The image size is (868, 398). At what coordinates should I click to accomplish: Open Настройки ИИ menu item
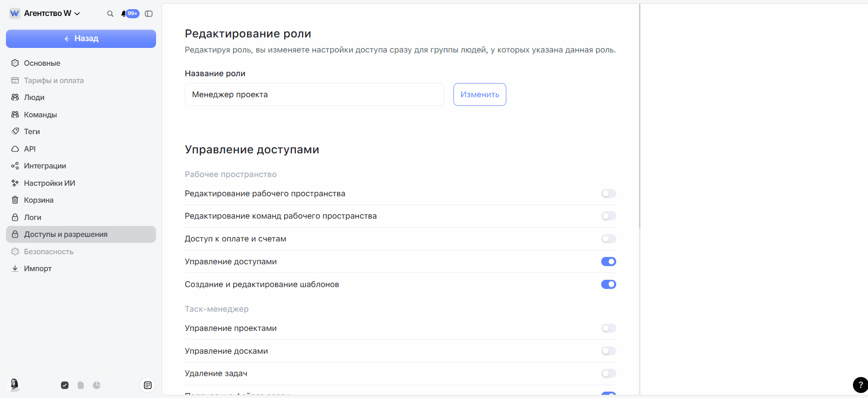coord(49,183)
